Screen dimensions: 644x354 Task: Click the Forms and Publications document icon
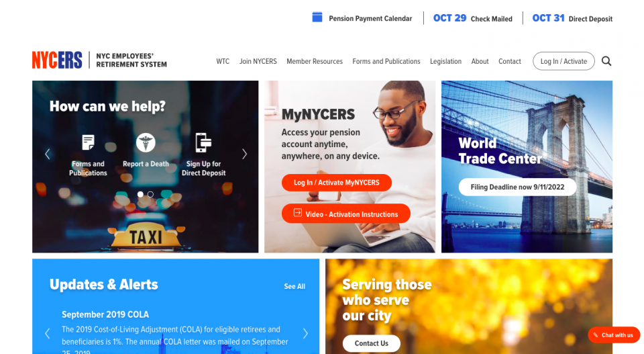pos(88,142)
